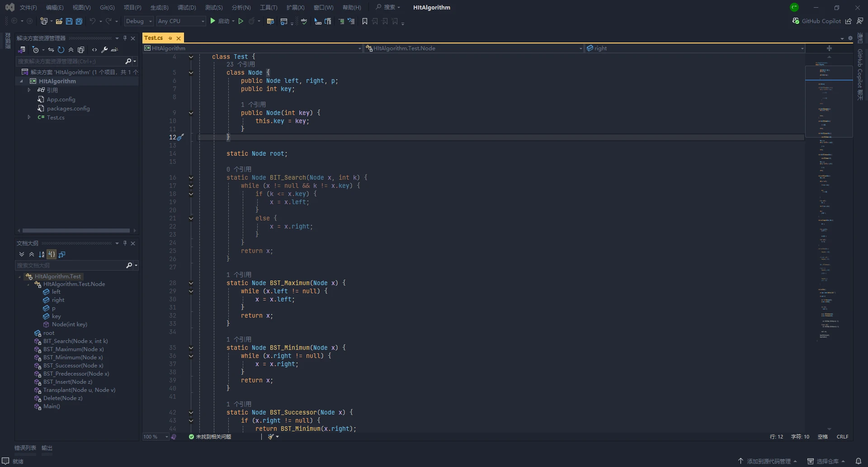Image resolution: width=868 pixels, height=467 pixels.
Task: Open the Any CPU platform dropdown
Action: tap(180, 21)
